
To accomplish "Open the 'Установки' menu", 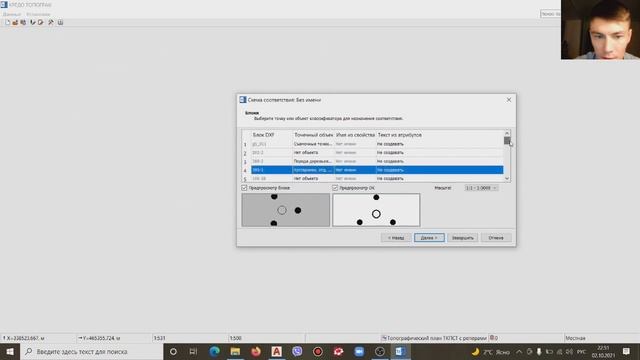I will pyautogui.click(x=38, y=14).
